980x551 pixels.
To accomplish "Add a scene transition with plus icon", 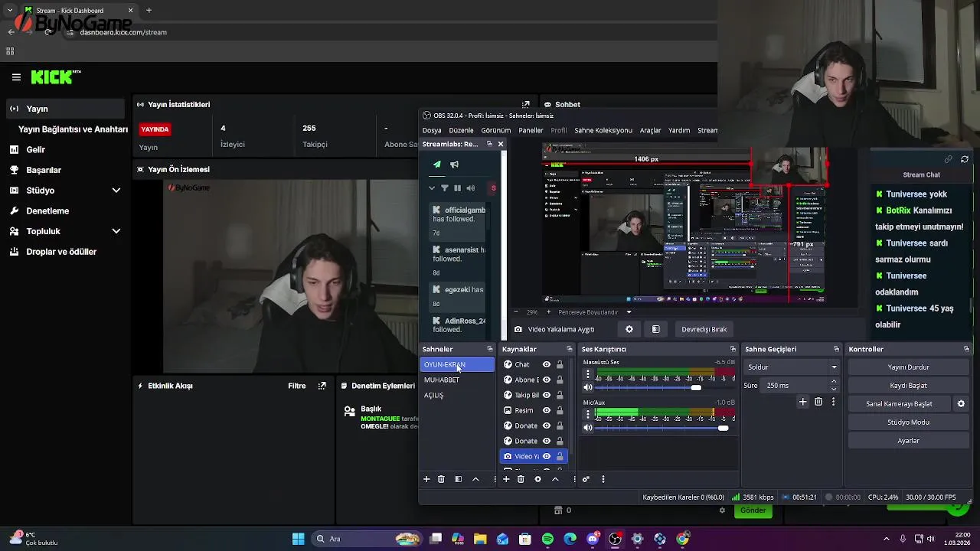I will click(x=802, y=402).
